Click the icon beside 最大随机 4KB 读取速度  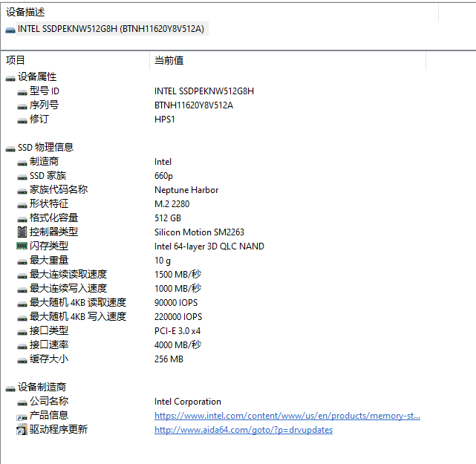pos(22,304)
